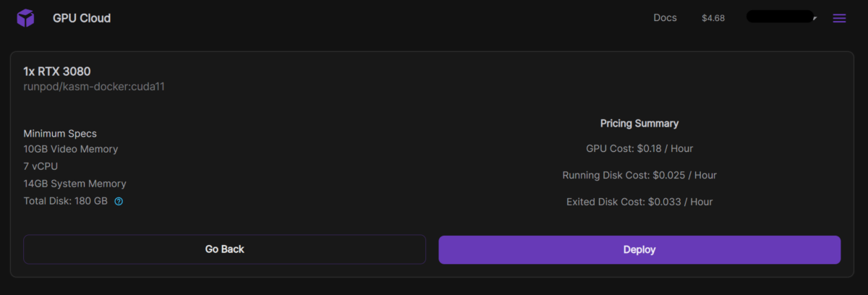Click the Total Disk help question icon

119,202
